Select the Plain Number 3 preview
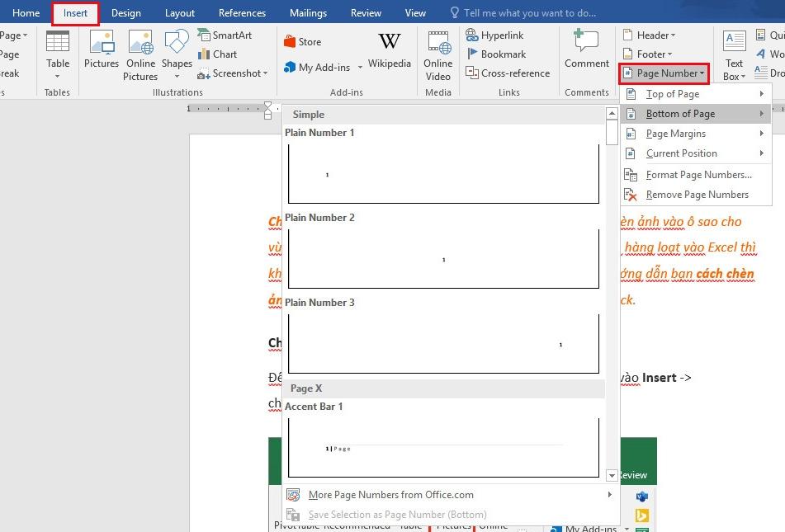Viewport: 785px width, 532px height. point(443,344)
